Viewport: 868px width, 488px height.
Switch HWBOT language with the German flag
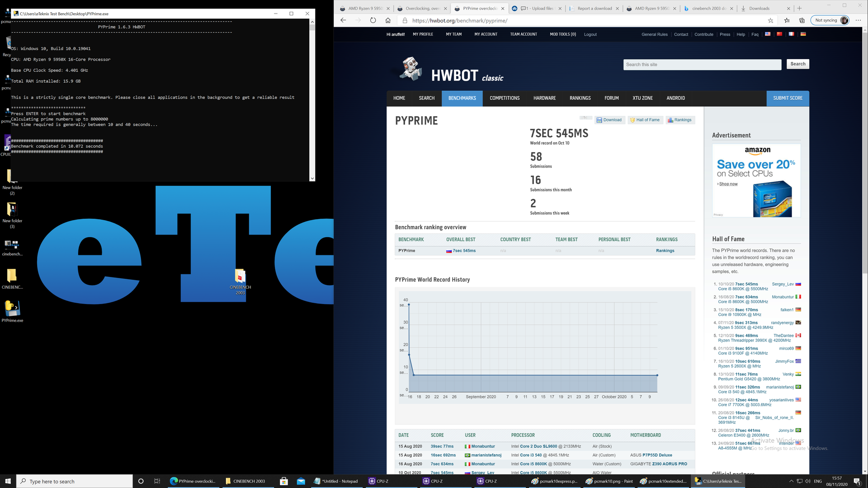(803, 34)
